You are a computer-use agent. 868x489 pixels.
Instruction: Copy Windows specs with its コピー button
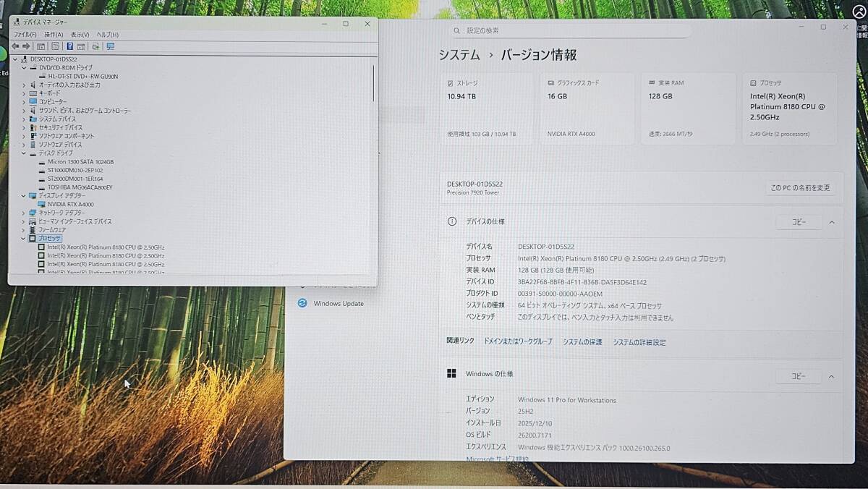[x=798, y=376]
